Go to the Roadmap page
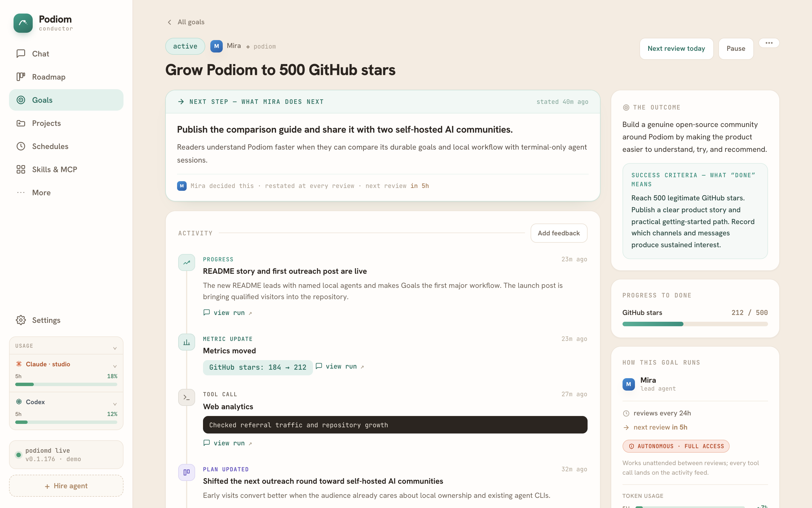Viewport: 812px width, 508px height. [66, 77]
